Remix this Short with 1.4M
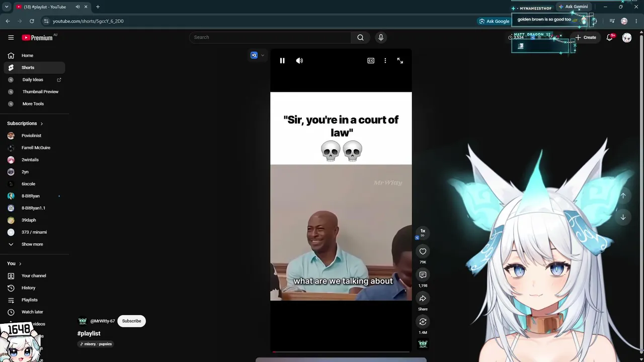644x362 pixels. click(423, 322)
